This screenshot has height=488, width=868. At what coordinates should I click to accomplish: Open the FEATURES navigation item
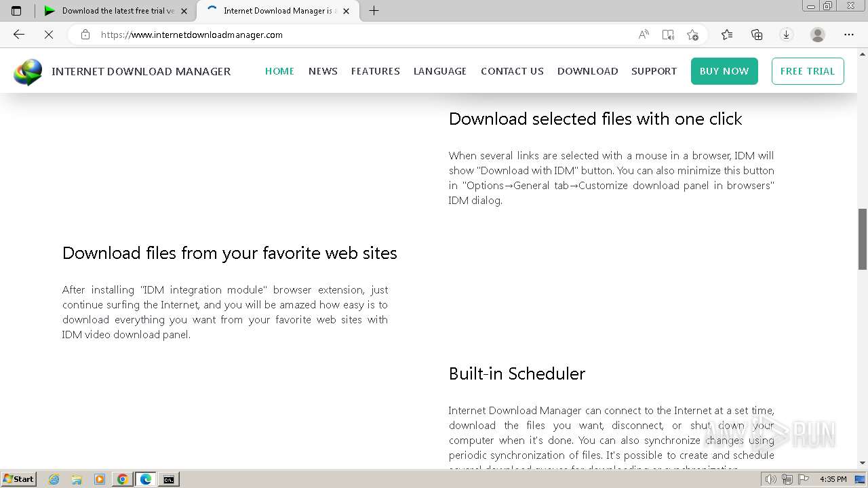(x=375, y=71)
